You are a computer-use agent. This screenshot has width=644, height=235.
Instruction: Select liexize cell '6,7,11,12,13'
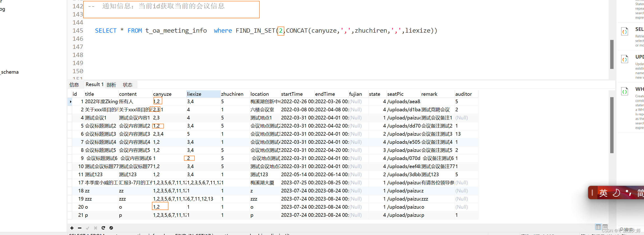pyautogui.click(x=203, y=199)
